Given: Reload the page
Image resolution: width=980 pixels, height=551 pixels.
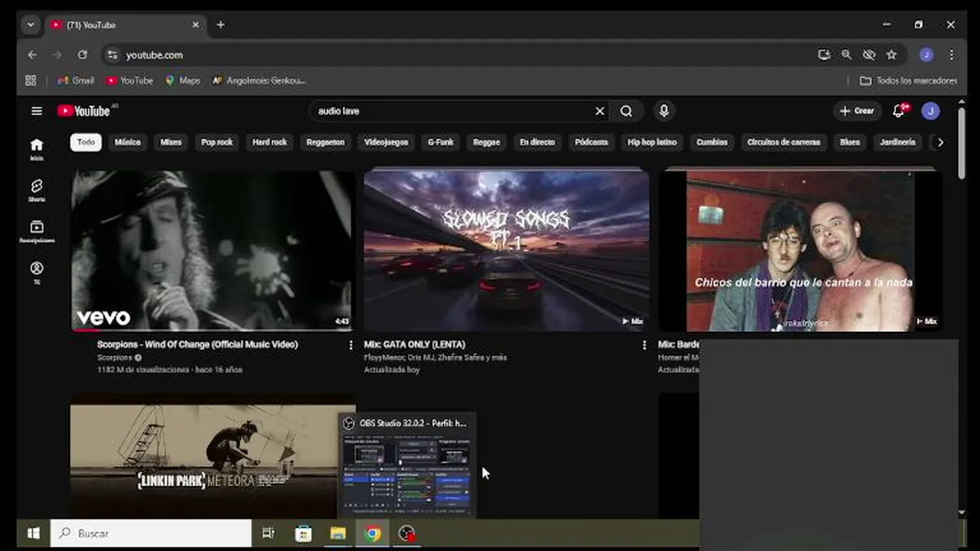Looking at the screenshot, I should click(82, 55).
